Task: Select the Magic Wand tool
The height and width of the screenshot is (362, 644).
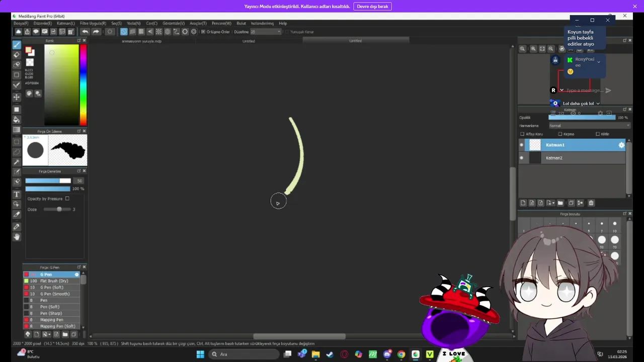Action: click(x=17, y=162)
